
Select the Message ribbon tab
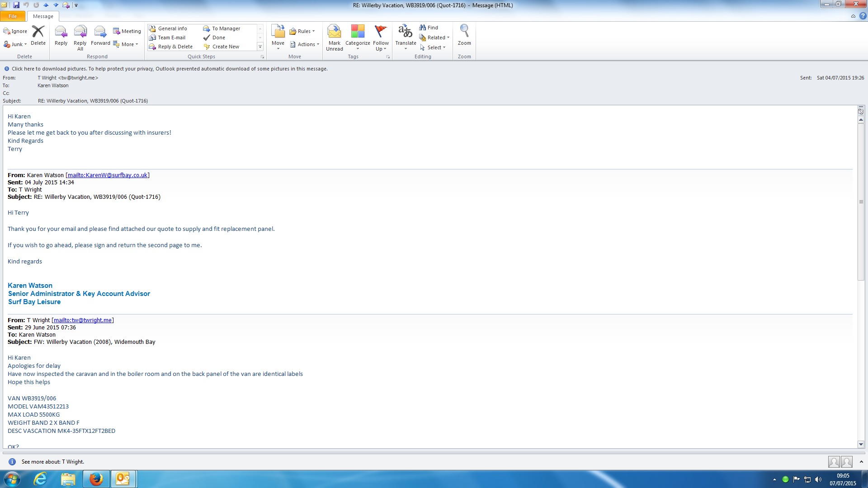point(43,16)
